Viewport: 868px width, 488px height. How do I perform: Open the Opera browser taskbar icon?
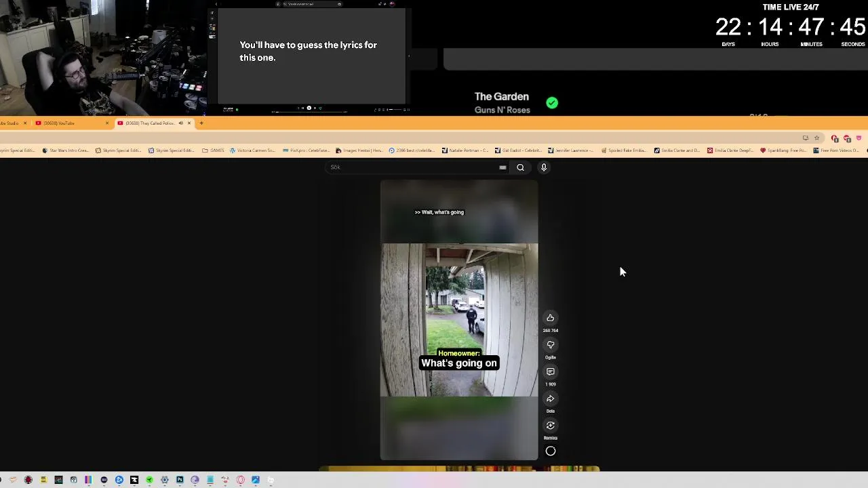point(240,480)
